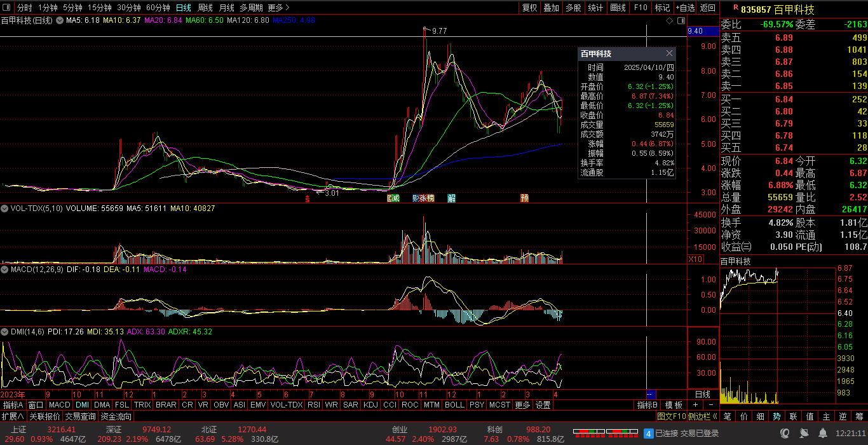The height and width of the screenshot is (445, 868).
Task: Select the BOLL indicator tab
Action: tap(454, 405)
